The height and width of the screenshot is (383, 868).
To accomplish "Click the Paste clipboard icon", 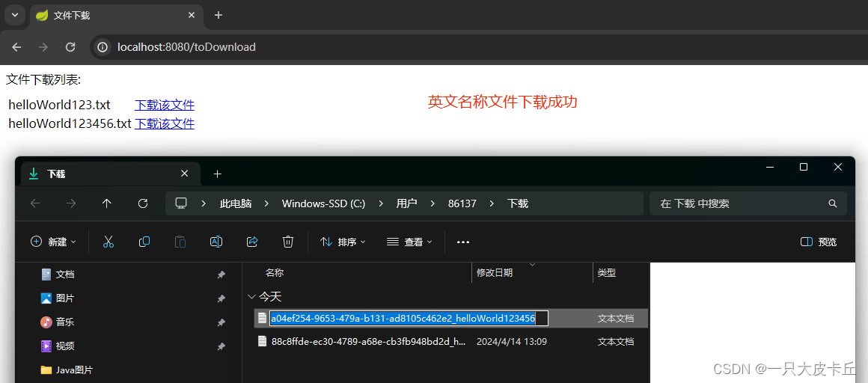I will click(x=180, y=242).
